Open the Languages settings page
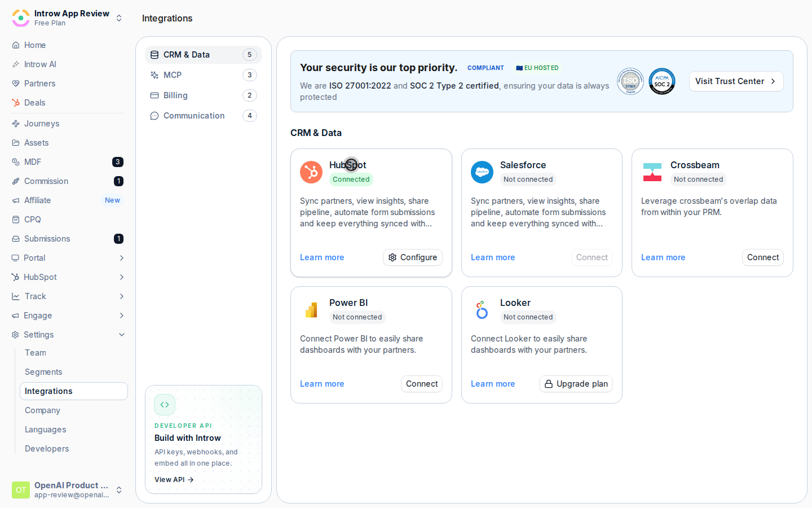Viewport: 812px width, 508px height. pos(74,430)
